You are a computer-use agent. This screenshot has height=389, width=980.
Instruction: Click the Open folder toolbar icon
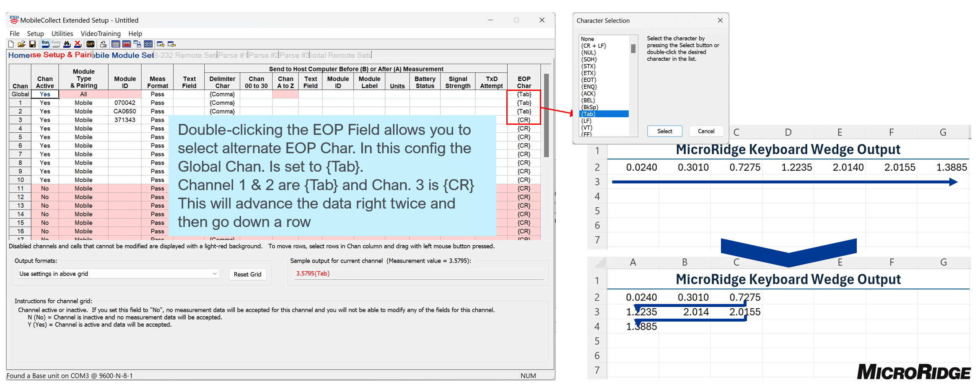coord(21,44)
